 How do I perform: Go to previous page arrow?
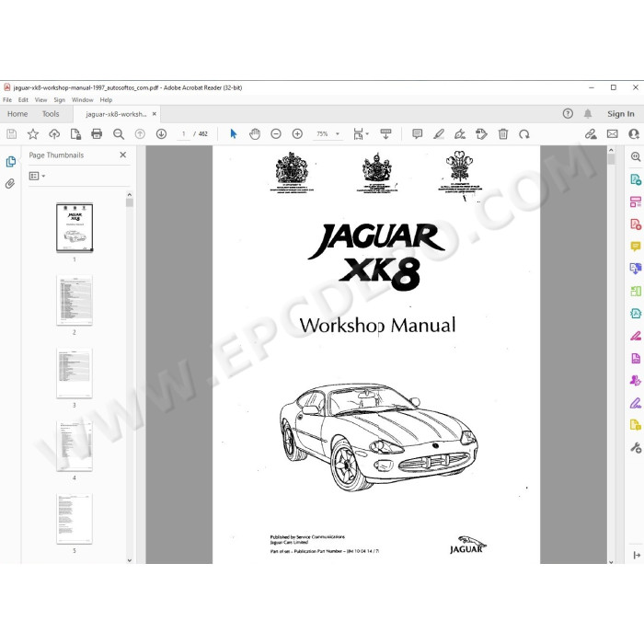[140, 134]
